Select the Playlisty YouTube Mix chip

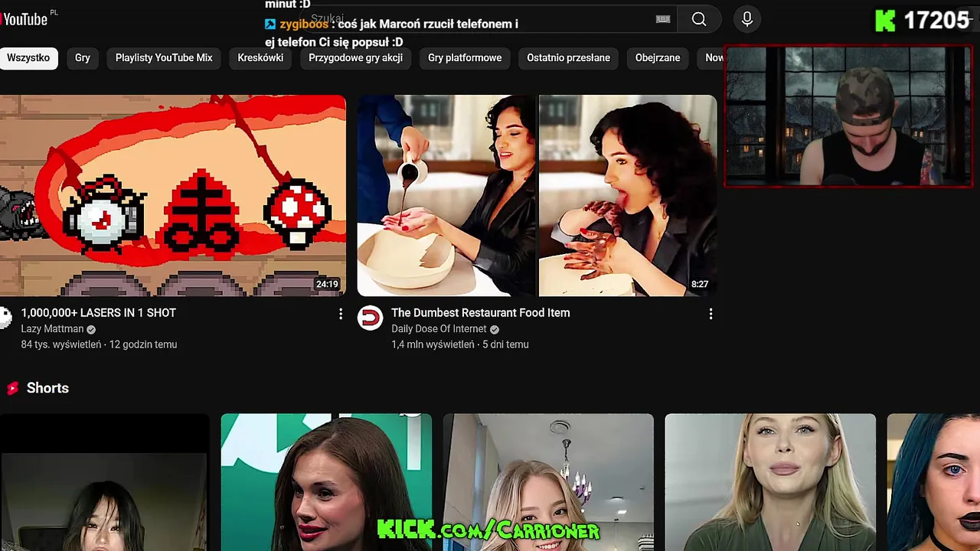[x=164, y=58]
